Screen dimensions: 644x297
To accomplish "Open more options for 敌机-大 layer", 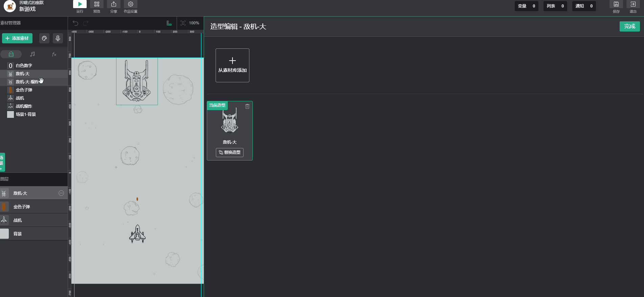I will [61, 193].
